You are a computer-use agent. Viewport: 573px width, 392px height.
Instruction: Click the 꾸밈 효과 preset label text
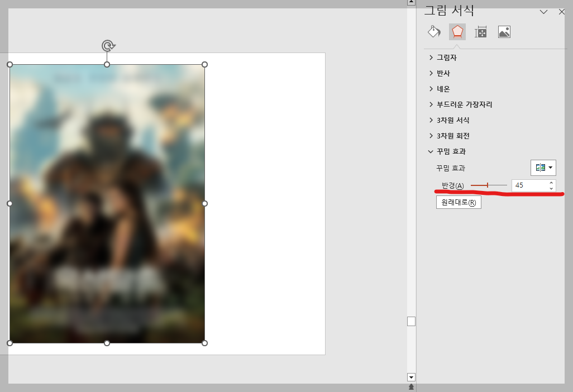451,168
